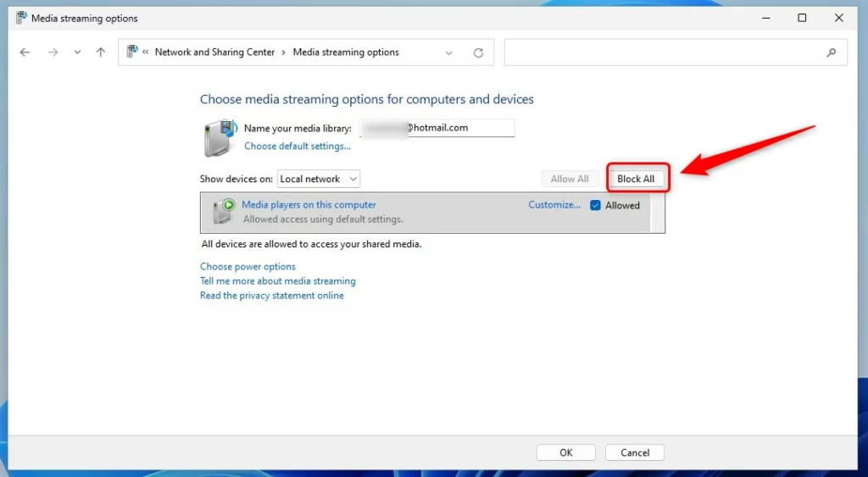This screenshot has height=477, width=868.
Task: Open Network and Sharing Center breadcrumb
Action: [214, 52]
